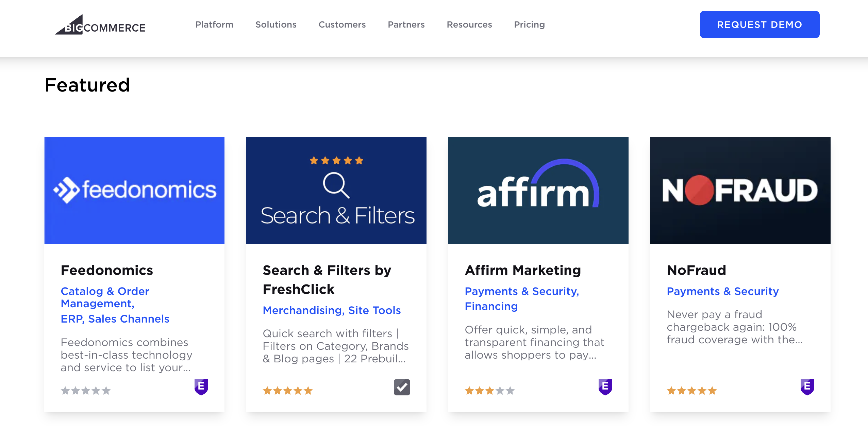Click the FreshClick checkmark certified badge
This screenshot has height=426, width=868.
click(x=402, y=387)
